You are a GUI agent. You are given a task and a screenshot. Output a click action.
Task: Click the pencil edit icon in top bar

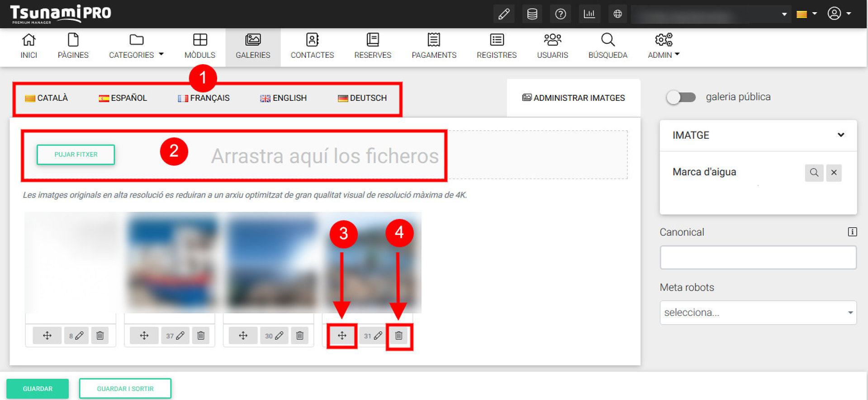click(x=504, y=14)
